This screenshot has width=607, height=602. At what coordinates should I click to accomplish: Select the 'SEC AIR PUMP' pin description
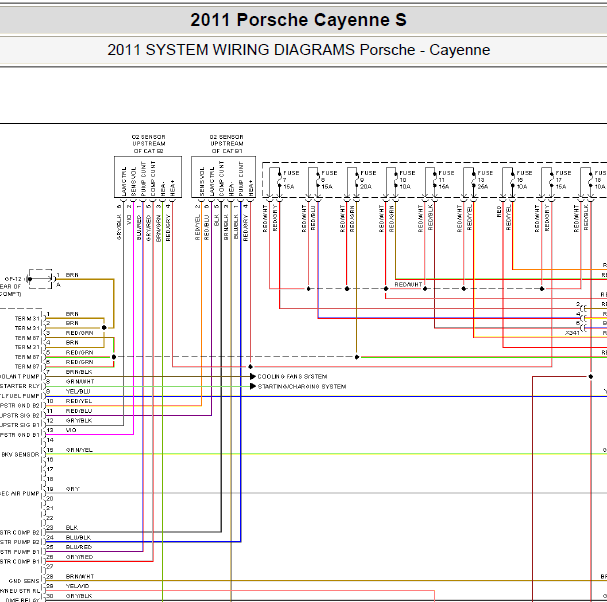point(19,494)
